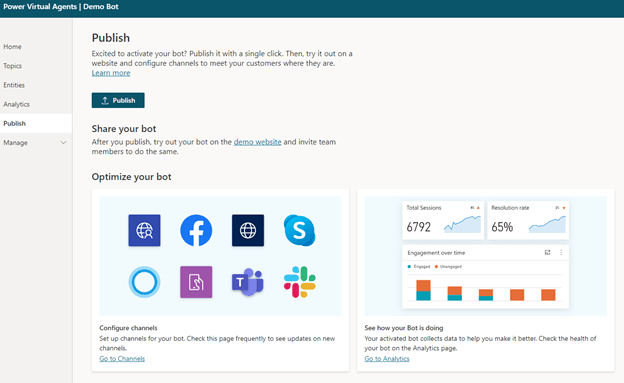Follow the demo website link
The width and height of the screenshot is (624, 383).
257,142
